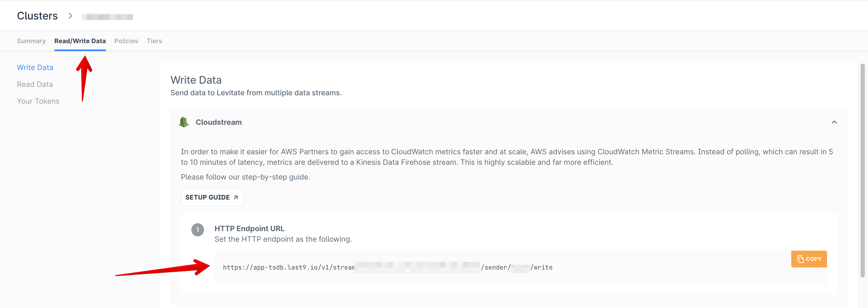
Task: Click the step 1 number badge
Action: click(197, 230)
